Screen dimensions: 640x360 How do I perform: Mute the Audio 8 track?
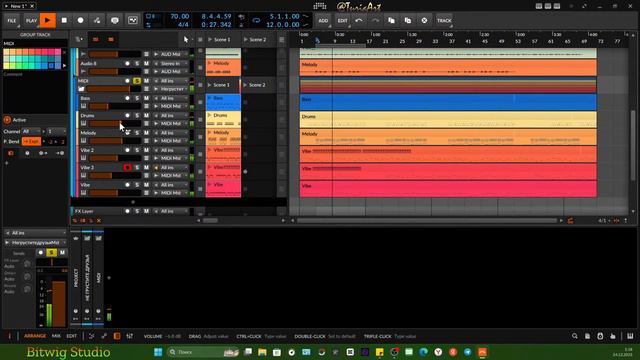click(146, 64)
